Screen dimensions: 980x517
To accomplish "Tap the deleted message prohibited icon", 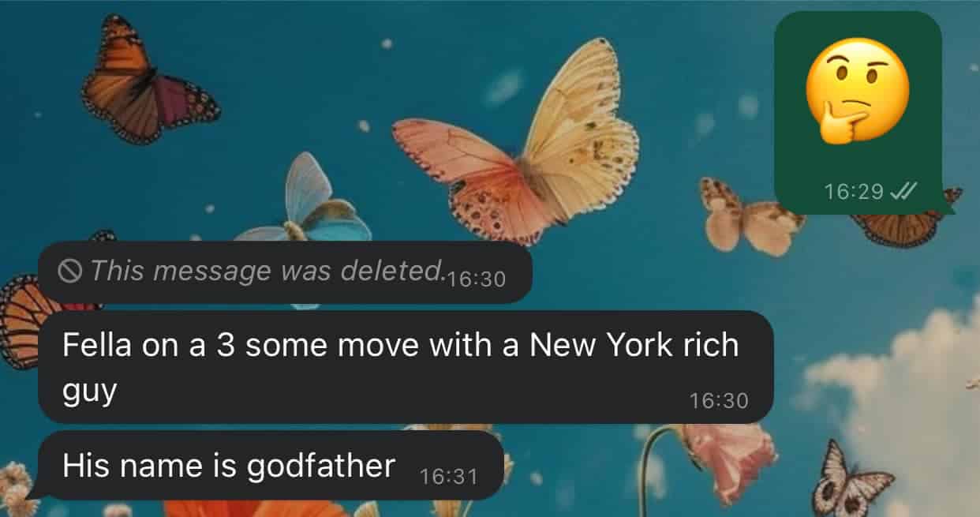I will pos(71,272).
